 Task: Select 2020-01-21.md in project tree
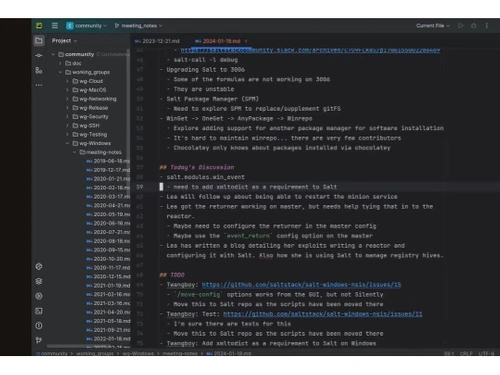pos(108,179)
